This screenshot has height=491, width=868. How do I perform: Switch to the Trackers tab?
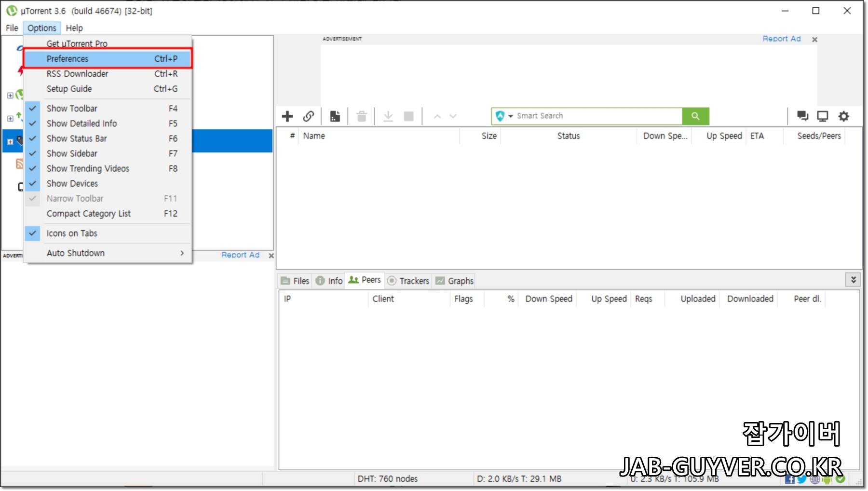(408, 281)
